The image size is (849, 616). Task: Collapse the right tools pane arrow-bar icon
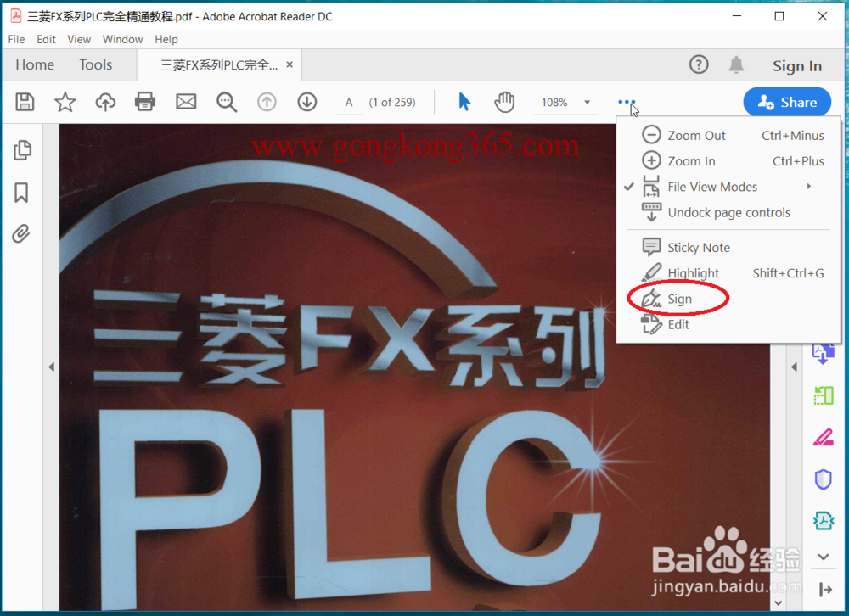(825, 590)
